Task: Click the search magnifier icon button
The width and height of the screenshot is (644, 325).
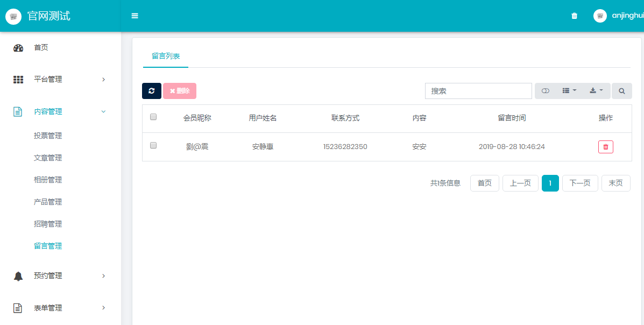Action: coord(621,91)
